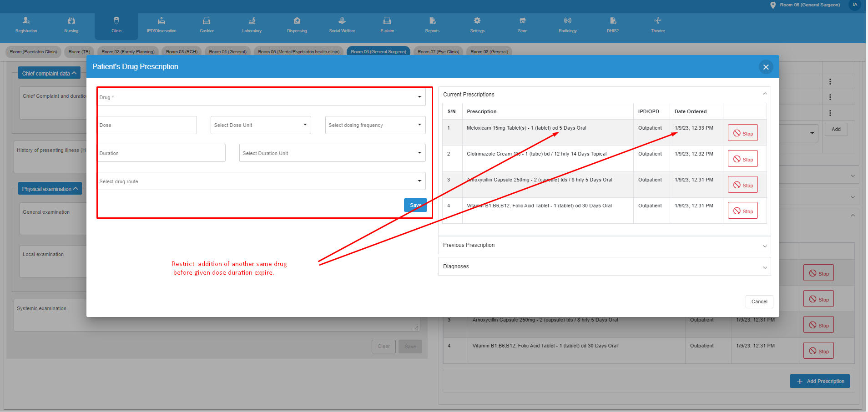Open the Theatre module

tap(658, 25)
